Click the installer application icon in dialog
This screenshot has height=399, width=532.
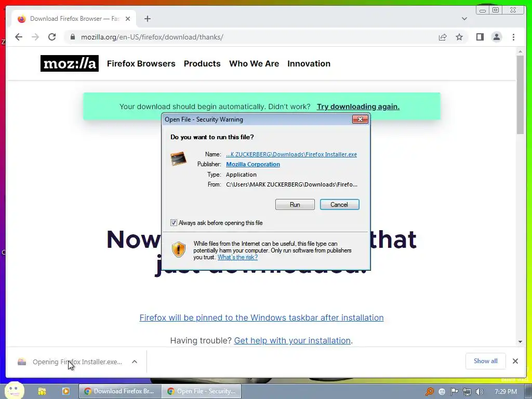tap(179, 158)
